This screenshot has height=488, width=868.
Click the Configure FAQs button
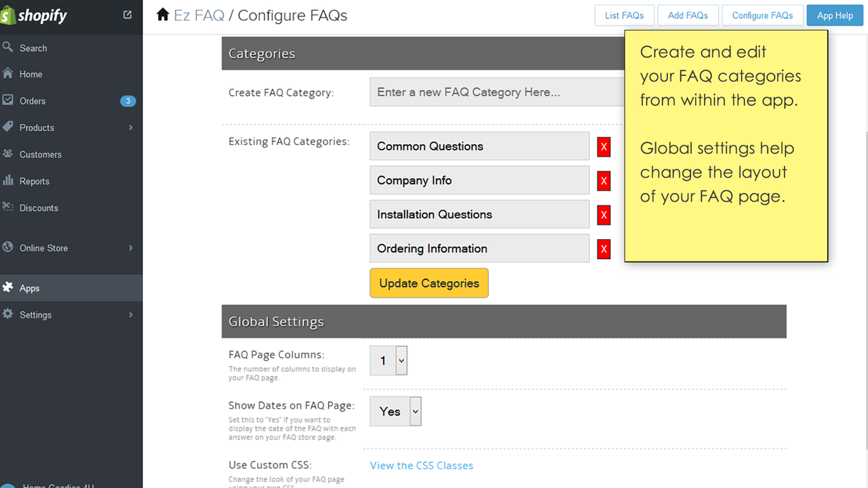(763, 15)
